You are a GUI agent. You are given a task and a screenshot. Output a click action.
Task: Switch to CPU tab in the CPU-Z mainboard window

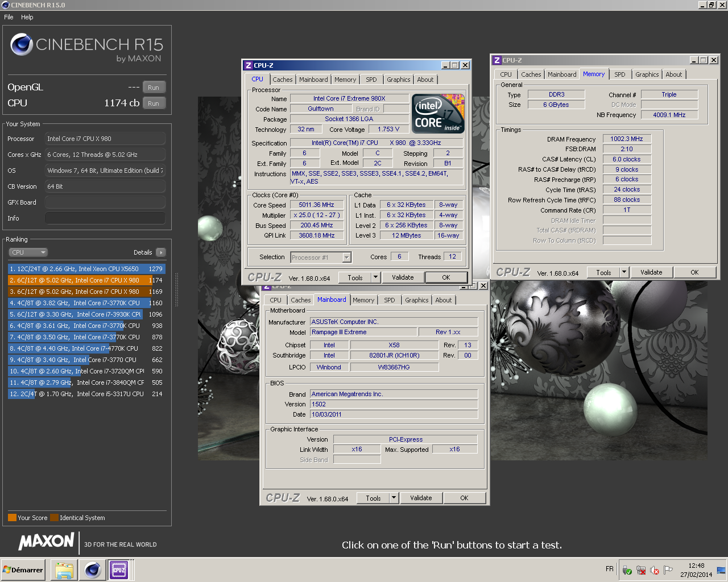click(276, 300)
